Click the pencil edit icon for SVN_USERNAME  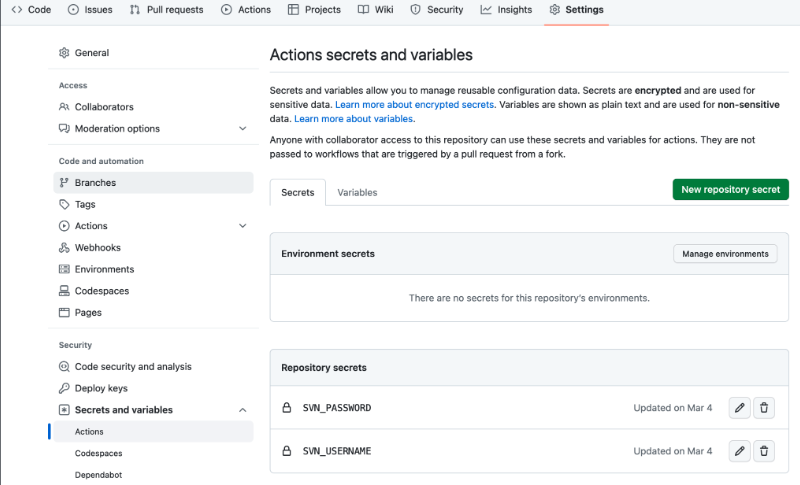click(739, 451)
